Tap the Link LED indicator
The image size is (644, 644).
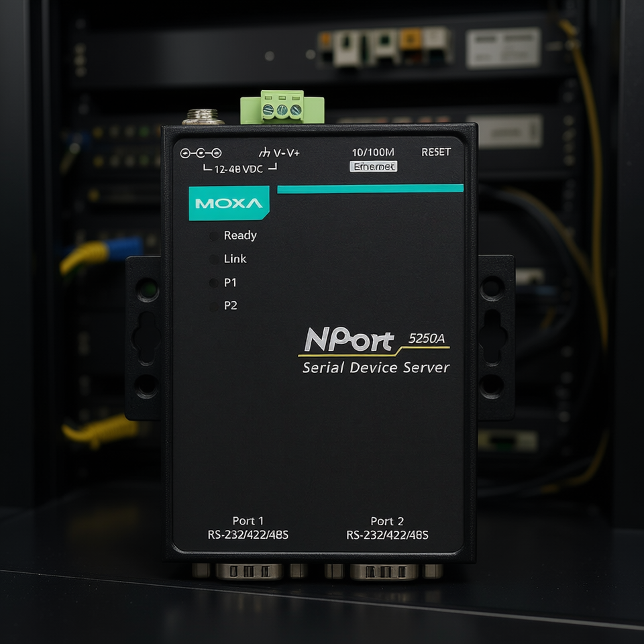pyautogui.click(x=213, y=259)
